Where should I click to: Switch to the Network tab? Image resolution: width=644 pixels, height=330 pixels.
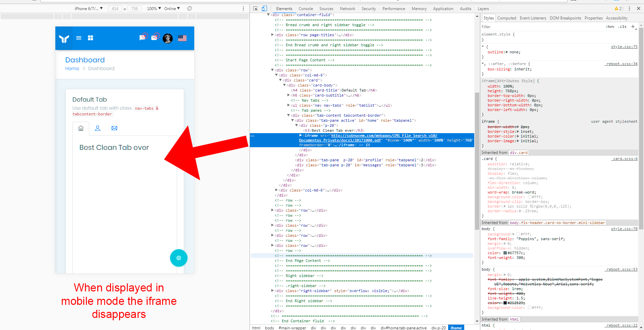pos(347,9)
